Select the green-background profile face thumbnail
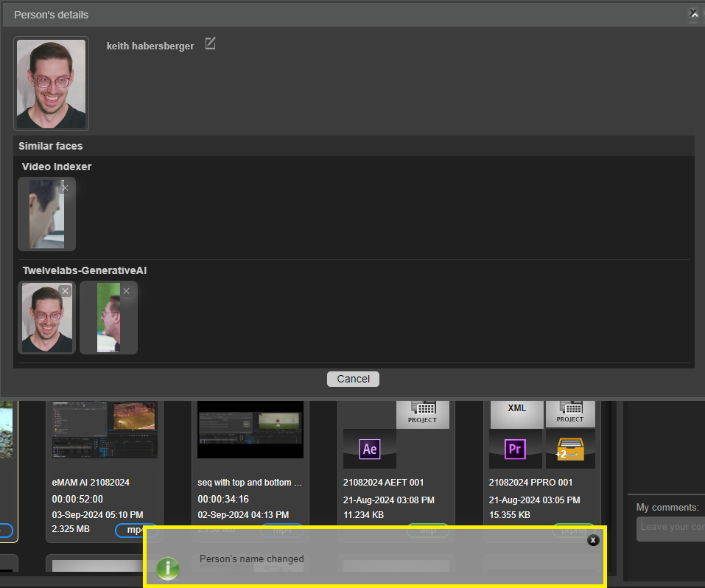Image resolution: width=705 pixels, height=588 pixels. tap(109, 318)
